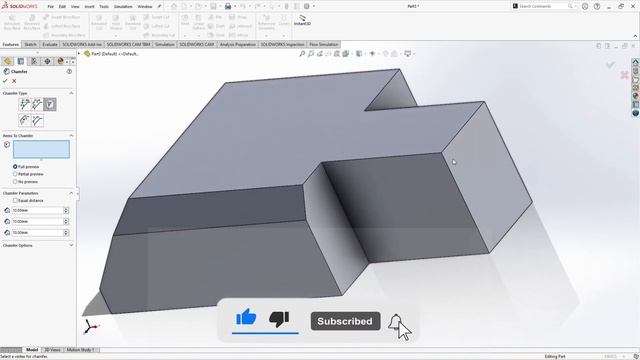Switch to the Sketch ribbon tab
Viewport: 640px width, 360px height.
(x=30, y=44)
